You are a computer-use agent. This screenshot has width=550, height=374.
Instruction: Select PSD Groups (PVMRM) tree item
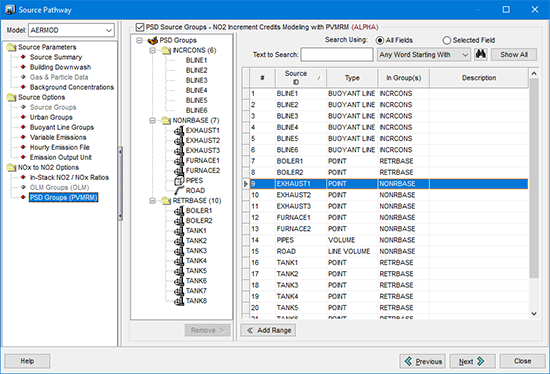(63, 198)
